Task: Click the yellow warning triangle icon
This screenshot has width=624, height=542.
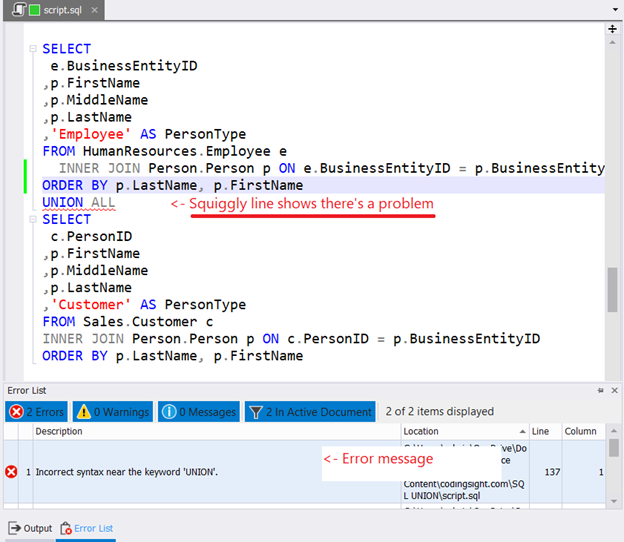Action: point(84,411)
